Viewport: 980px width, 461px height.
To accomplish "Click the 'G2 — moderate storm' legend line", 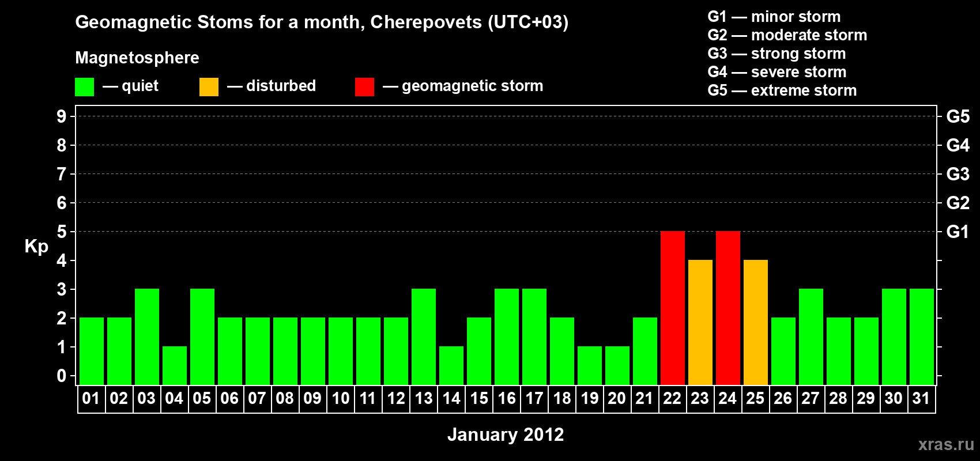I will coord(787,35).
